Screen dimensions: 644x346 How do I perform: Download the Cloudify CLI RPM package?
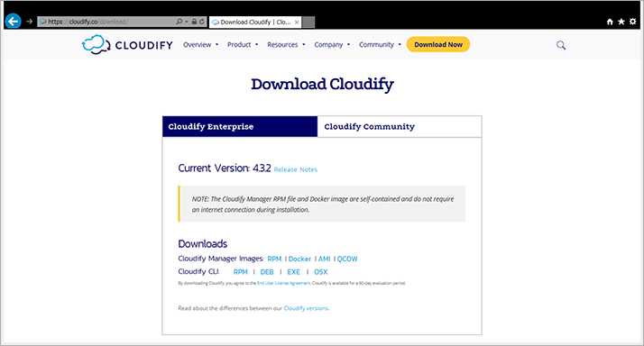pyautogui.click(x=240, y=272)
